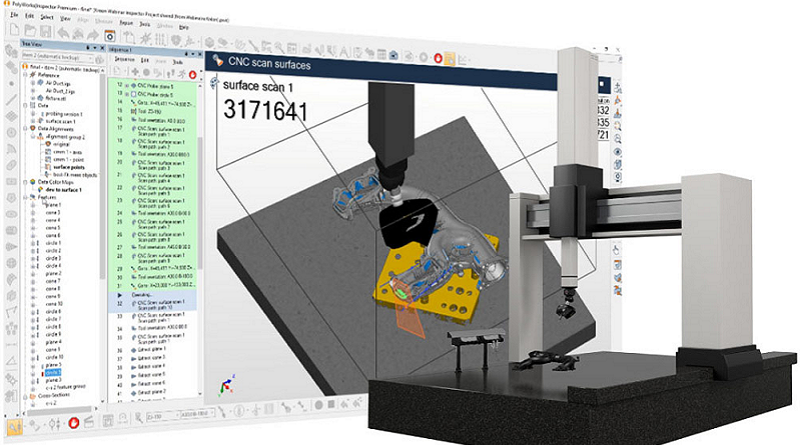This screenshot has width=800, height=445.
Task: Select surface points in the tree
Action: point(69,167)
